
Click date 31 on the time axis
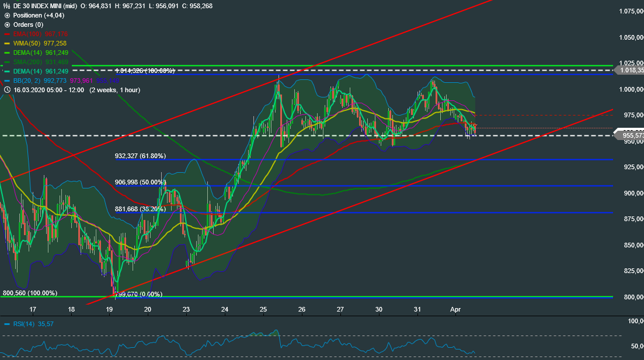click(417, 309)
